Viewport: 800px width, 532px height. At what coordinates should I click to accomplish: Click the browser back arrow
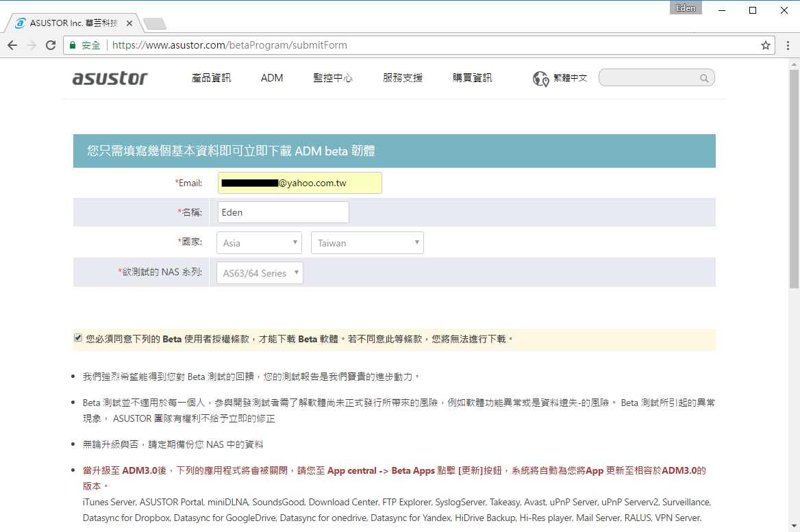click(12, 45)
